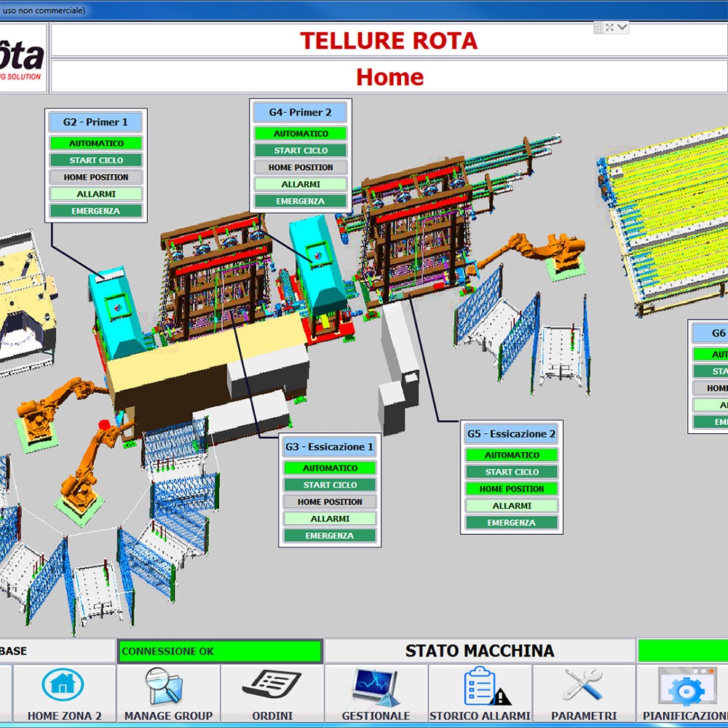The height and width of the screenshot is (728, 728).
Task: Select HOME POSITION in G2 - Primer 1
Action: 96,177
